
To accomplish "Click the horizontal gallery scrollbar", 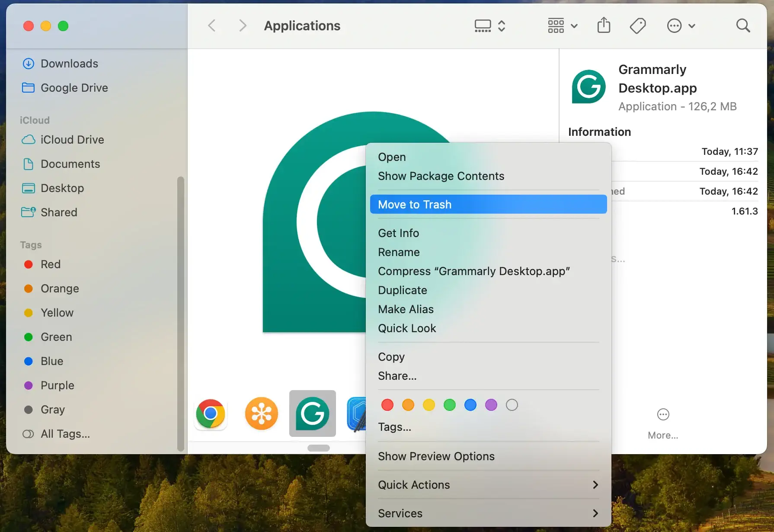I will [x=319, y=448].
